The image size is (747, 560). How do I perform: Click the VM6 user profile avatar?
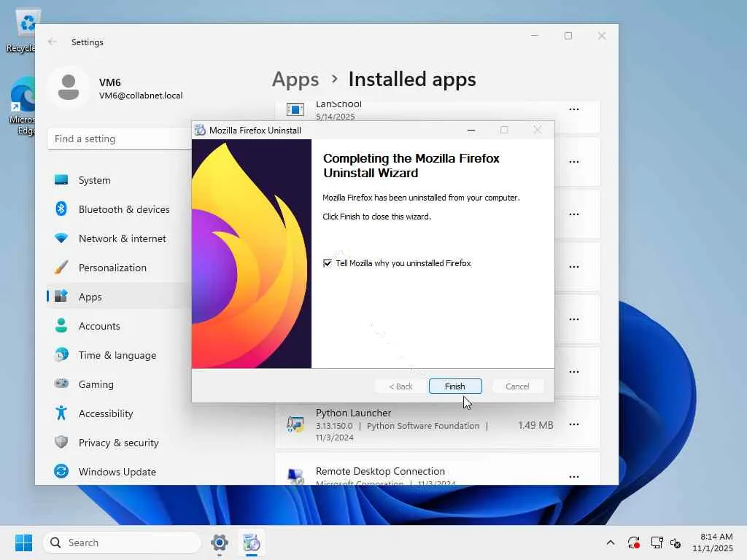68,87
